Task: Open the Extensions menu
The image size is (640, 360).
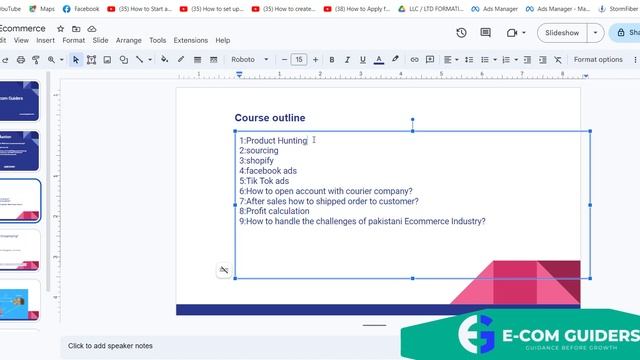Action: 191,40
